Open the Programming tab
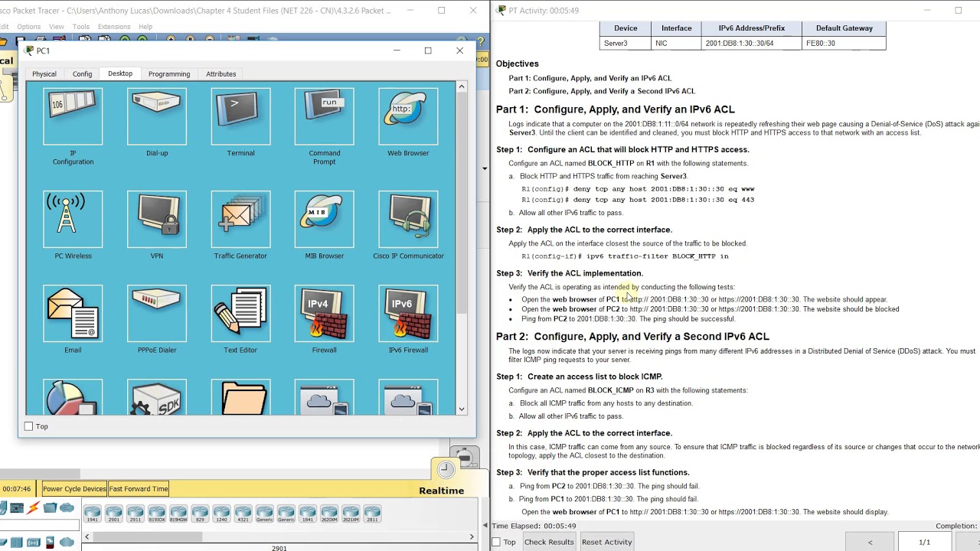The image size is (980, 551). pos(169,74)
